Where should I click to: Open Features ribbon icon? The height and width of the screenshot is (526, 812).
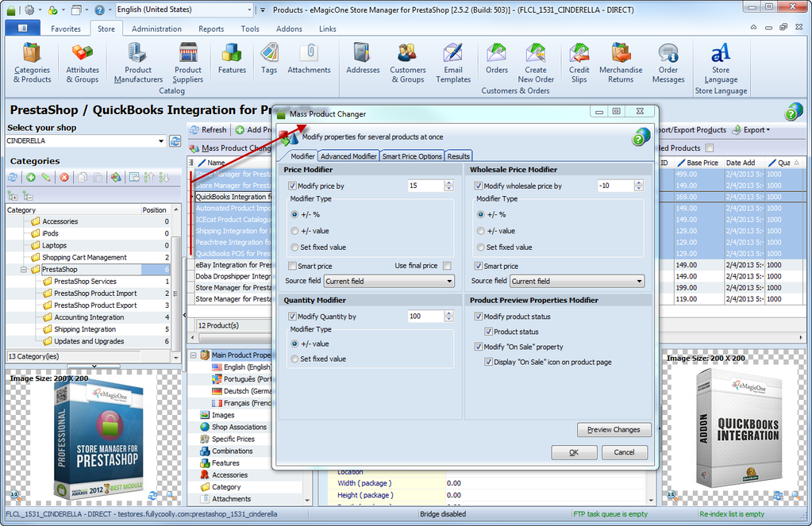232,59
